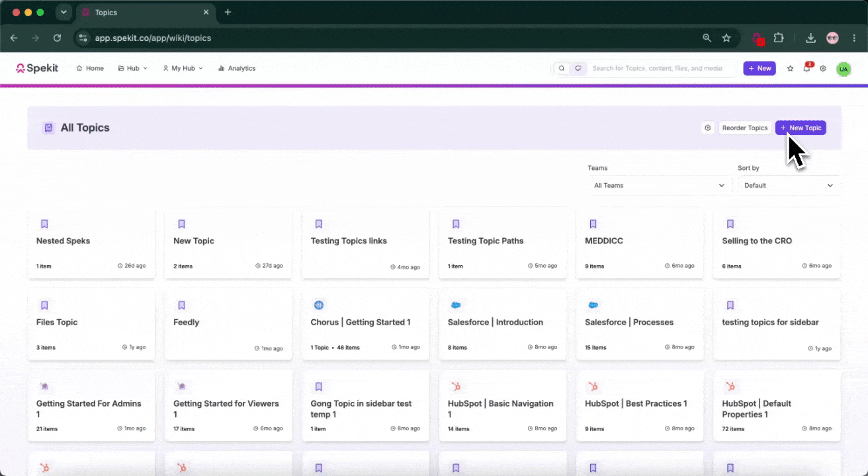Click the search magnifier icon in Spekit bar

[x=562, y=68]
